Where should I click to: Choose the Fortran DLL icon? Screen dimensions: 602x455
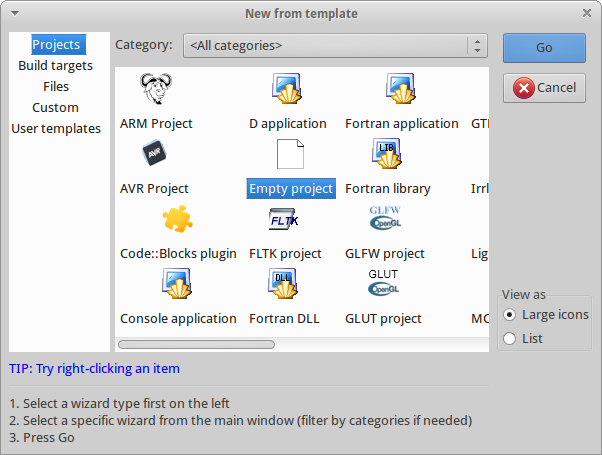283,284
